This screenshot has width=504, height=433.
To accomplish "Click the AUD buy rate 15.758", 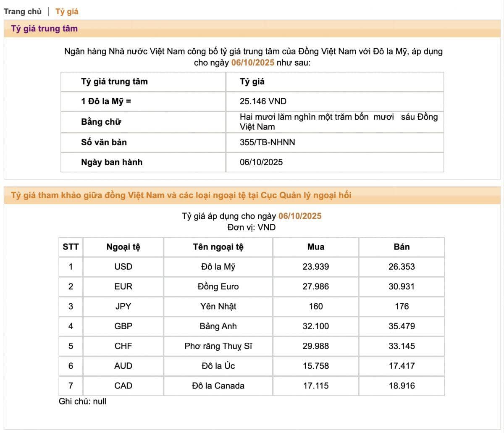I will pyautogui.click(x=316, y=366).
